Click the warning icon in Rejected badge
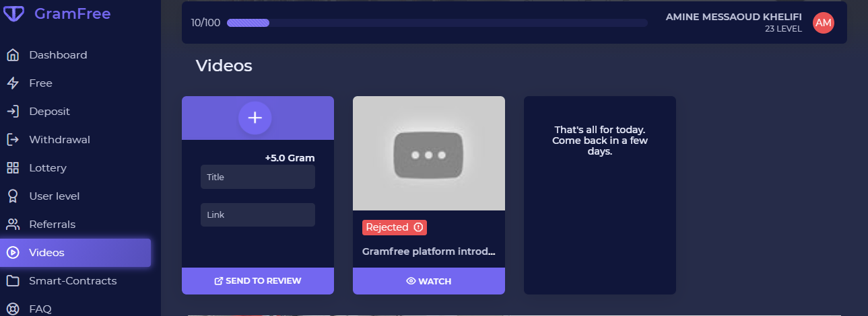The height and width of the screenshot is (316, 868). click(x=418, y=227)
